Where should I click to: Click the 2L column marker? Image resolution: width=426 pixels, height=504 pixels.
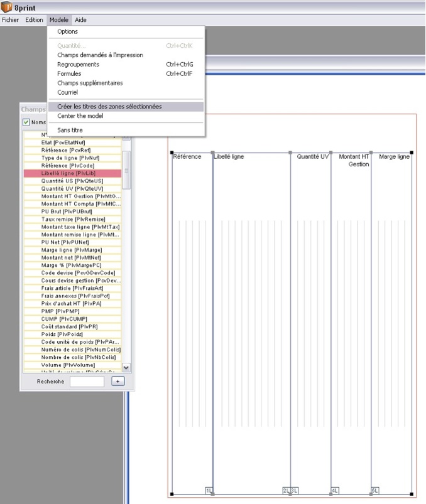pyautogui.click(x=286, y=490)
